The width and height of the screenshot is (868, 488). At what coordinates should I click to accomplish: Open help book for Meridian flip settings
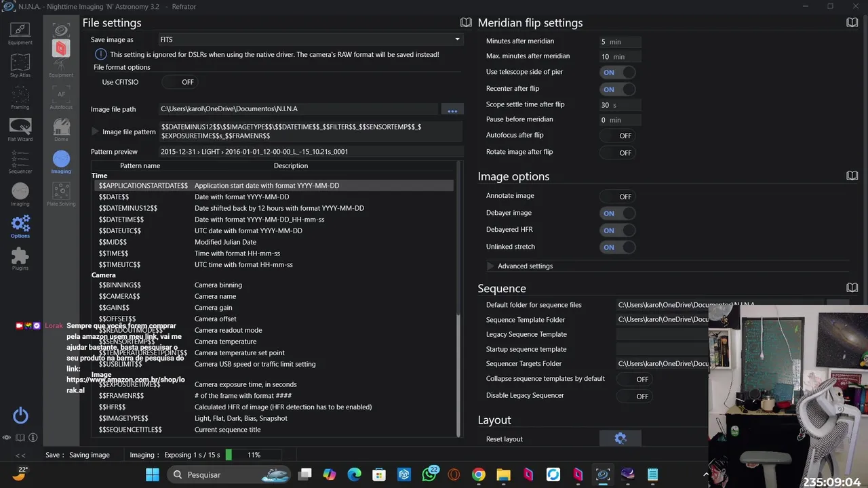pos(852,22)
